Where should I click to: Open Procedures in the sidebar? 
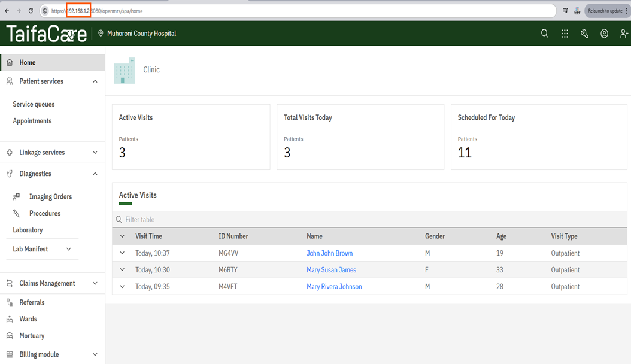click(45, 213)
